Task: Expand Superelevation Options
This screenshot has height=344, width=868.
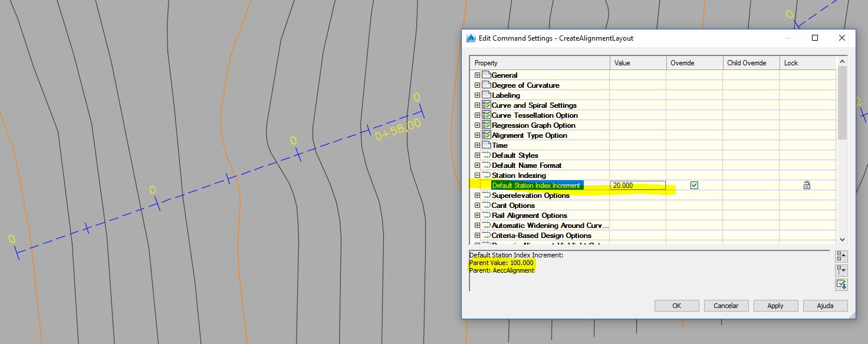Action: pyautogui.click(x=477, y=195)
